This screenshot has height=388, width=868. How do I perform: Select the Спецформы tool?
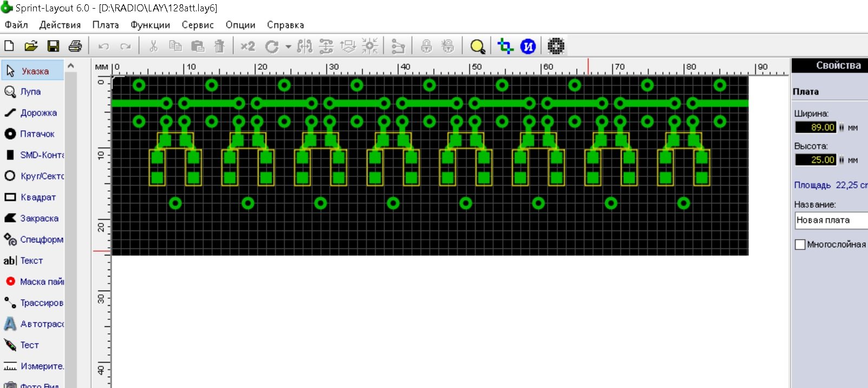click(33, 239)
